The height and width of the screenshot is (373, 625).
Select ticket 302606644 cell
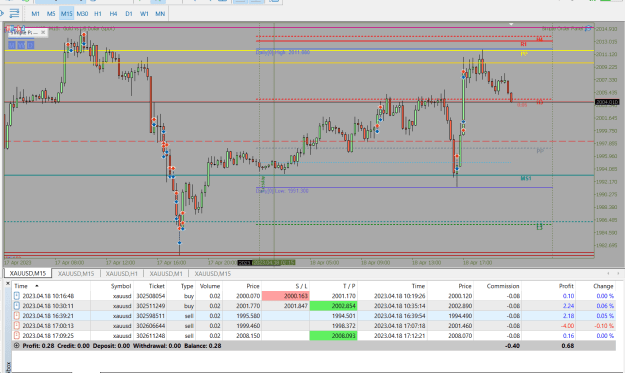click(x=150, y=326)
